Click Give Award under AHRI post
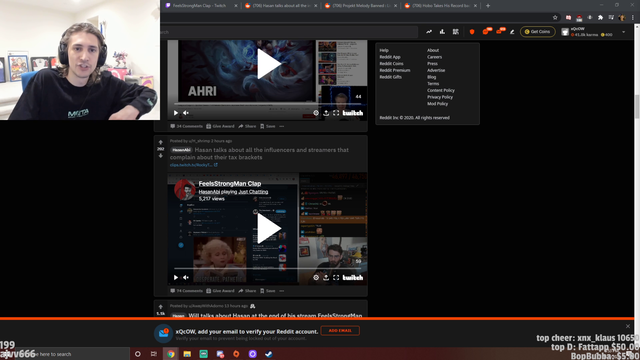This screenshot has height=360, width=640. coord(220,126)
